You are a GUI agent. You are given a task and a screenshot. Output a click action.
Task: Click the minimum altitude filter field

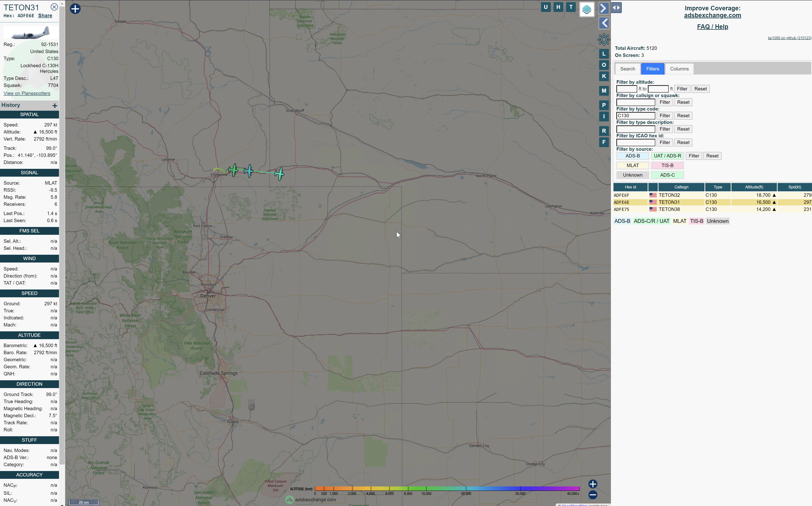(x=626, y=89)
